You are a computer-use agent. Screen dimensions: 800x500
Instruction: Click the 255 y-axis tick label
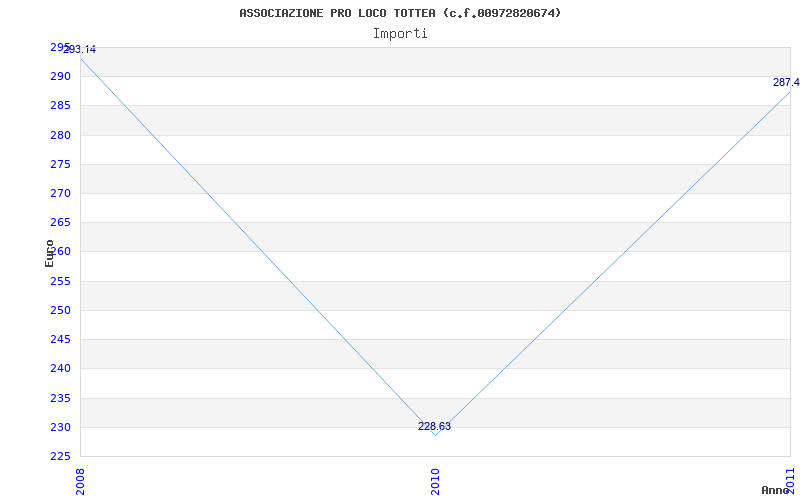[x=60, y=281]
